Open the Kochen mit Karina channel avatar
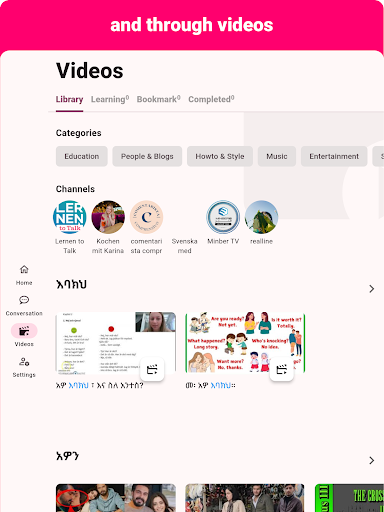This screenshot has width=384, height=512. [x=108, y=217]
